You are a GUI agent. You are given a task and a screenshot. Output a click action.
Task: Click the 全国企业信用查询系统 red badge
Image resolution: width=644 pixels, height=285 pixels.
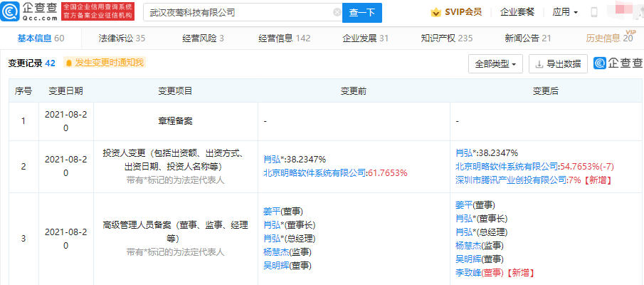(99, 11)
